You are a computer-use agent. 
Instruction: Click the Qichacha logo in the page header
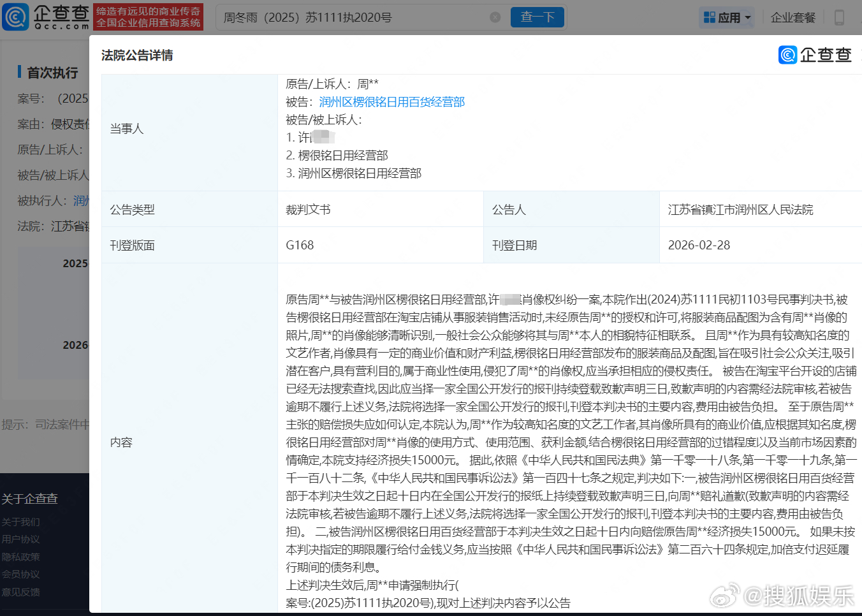coord(46,17)
